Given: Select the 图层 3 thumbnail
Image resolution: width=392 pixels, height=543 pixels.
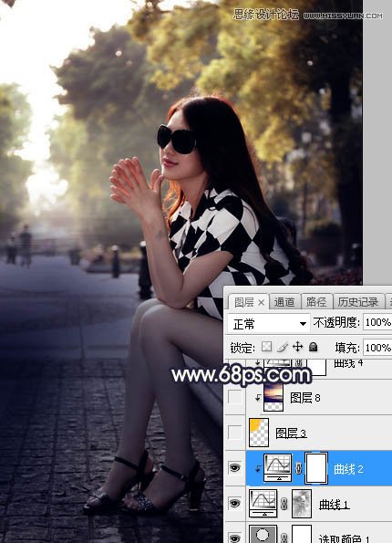Looking at the screenshot, I should tap(259, 433).
